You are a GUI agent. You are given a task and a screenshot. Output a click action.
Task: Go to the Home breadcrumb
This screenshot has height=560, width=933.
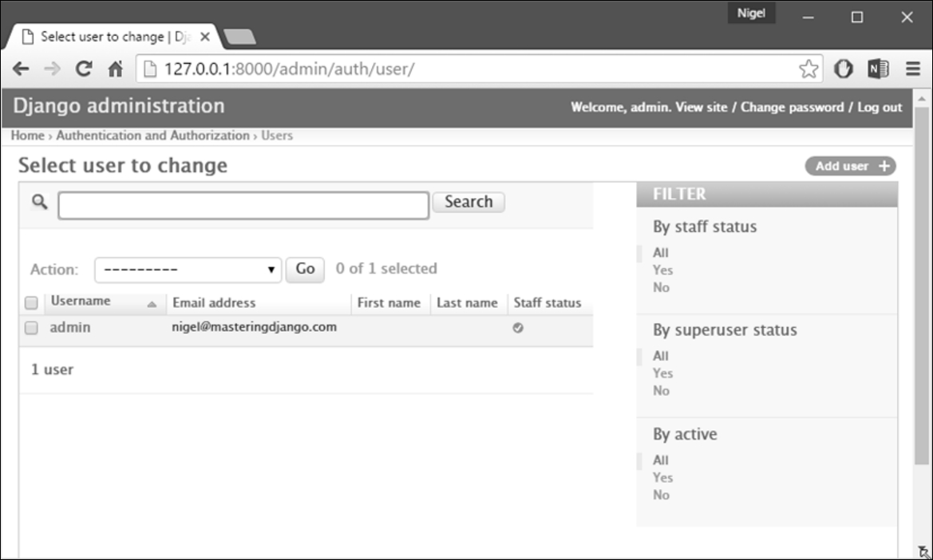coord(27,136)
